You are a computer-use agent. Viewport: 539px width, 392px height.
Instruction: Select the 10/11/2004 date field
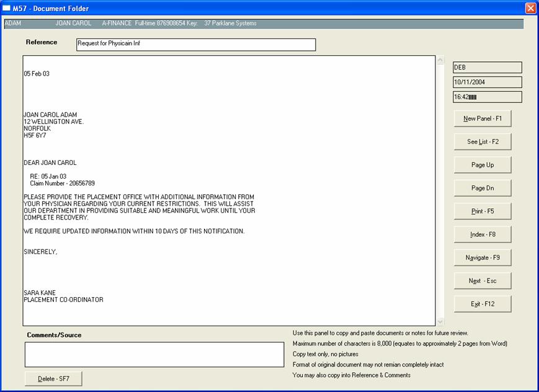click(488, 82)
